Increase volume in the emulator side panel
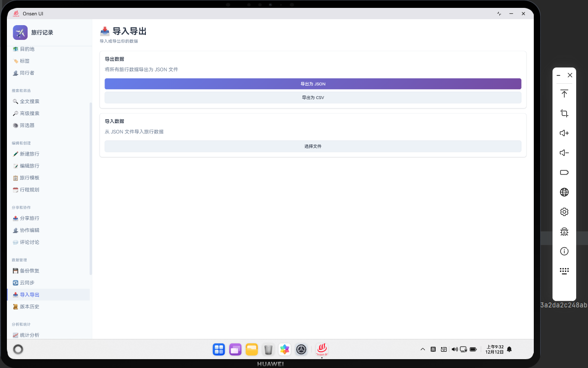Viewport: 588px width, 368px height. pos(564,133)
